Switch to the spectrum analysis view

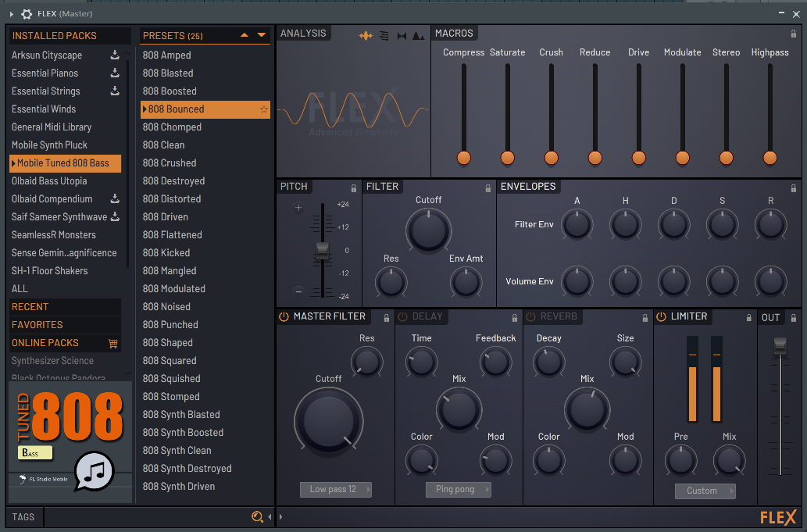tap(419, 36)
